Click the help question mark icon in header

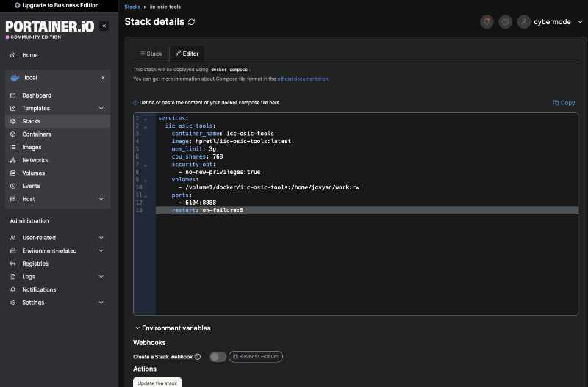click(505, 22)
